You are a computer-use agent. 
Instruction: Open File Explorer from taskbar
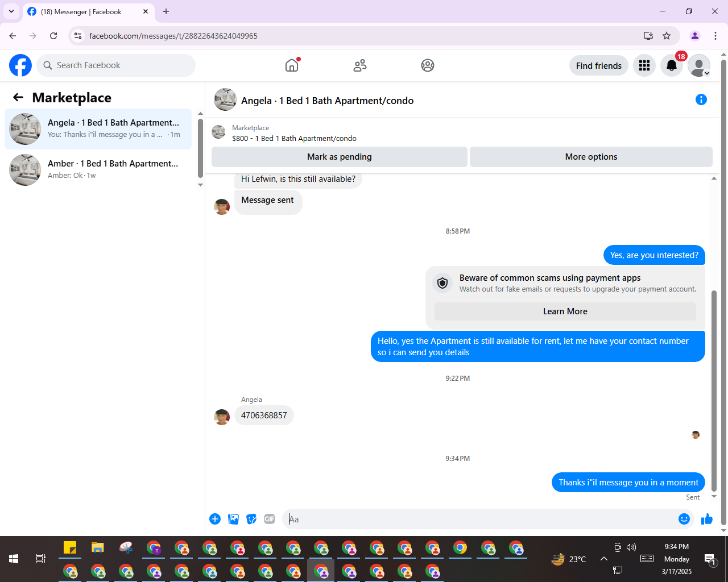pos(98,548)
